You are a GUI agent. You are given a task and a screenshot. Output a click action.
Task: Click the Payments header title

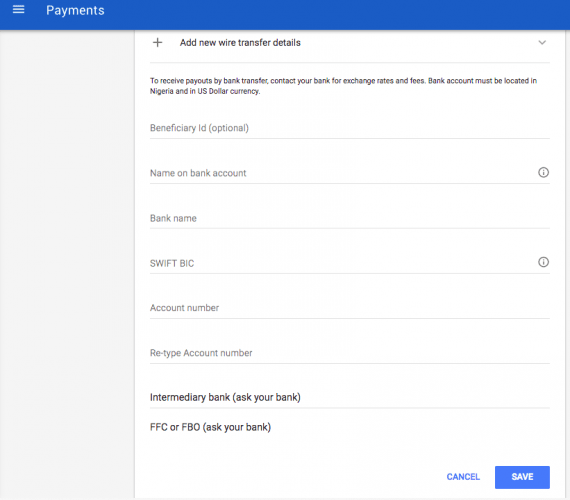click(75, 11)
